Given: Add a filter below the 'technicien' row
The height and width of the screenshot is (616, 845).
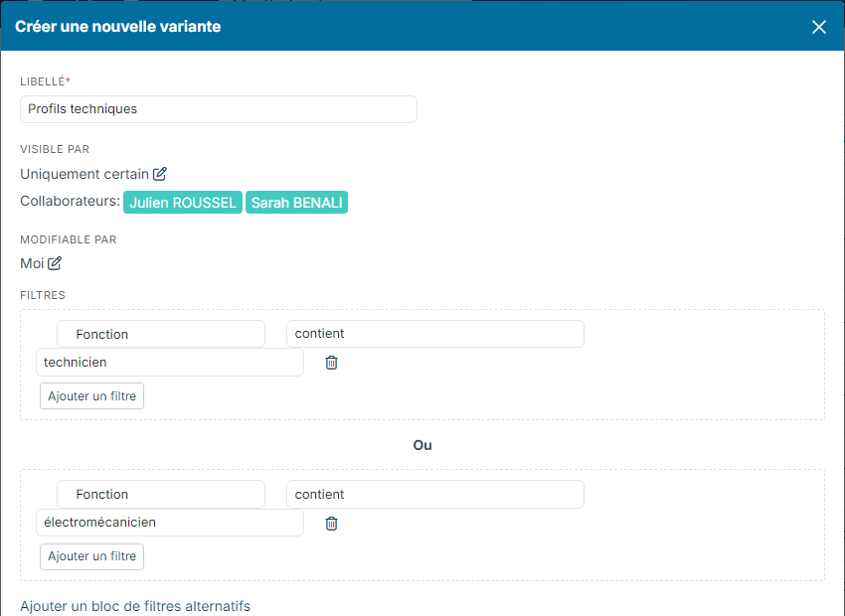Looking at the screenshot, I should [91, 396].
